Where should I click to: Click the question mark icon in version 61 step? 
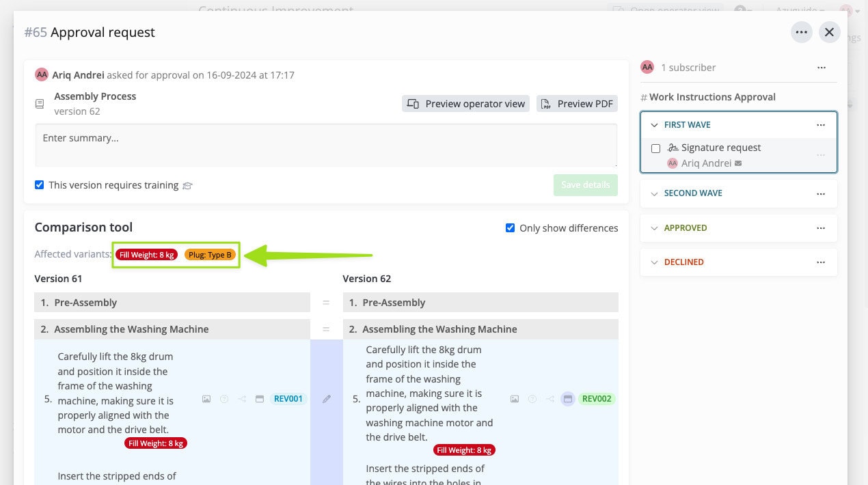(x=224, y=398)
